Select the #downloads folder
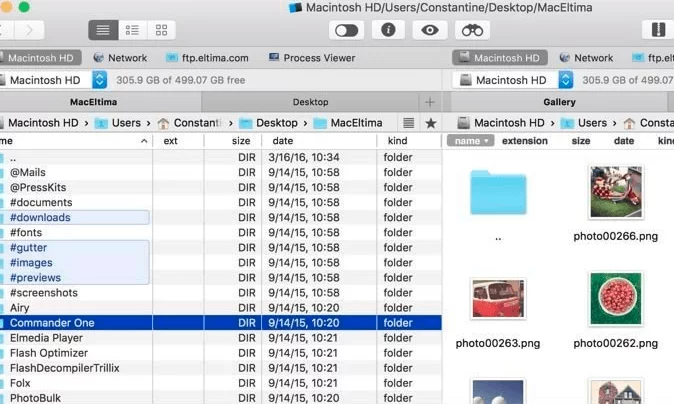The image size is (674, 404). point(221,217)
